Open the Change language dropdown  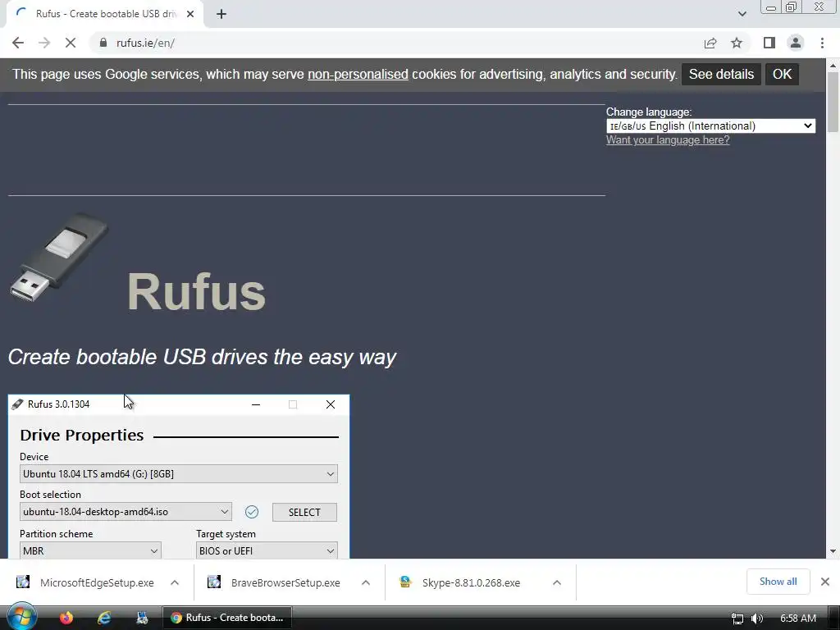(x=710, y=126)
